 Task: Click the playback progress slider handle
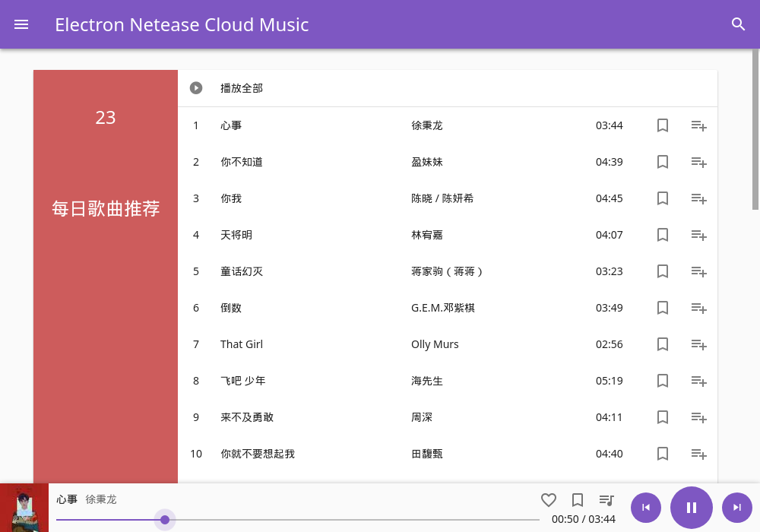click(x=165, y=520)
